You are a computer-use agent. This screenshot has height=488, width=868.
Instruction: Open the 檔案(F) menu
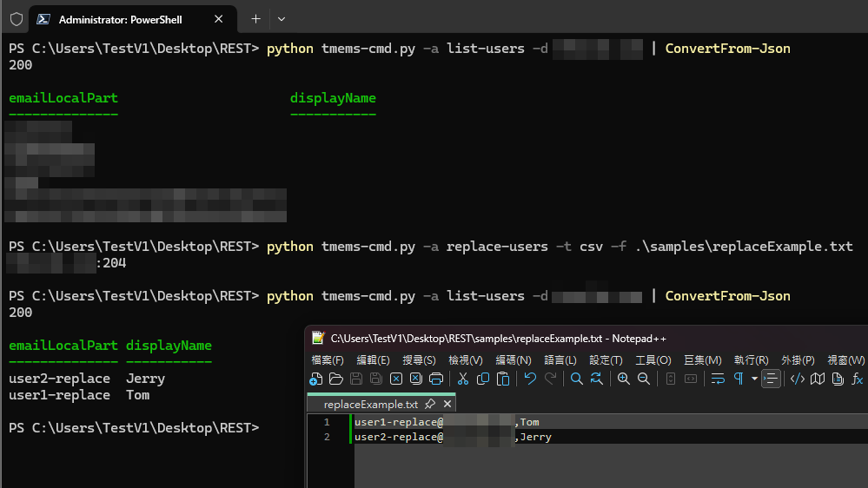[328, 359]
